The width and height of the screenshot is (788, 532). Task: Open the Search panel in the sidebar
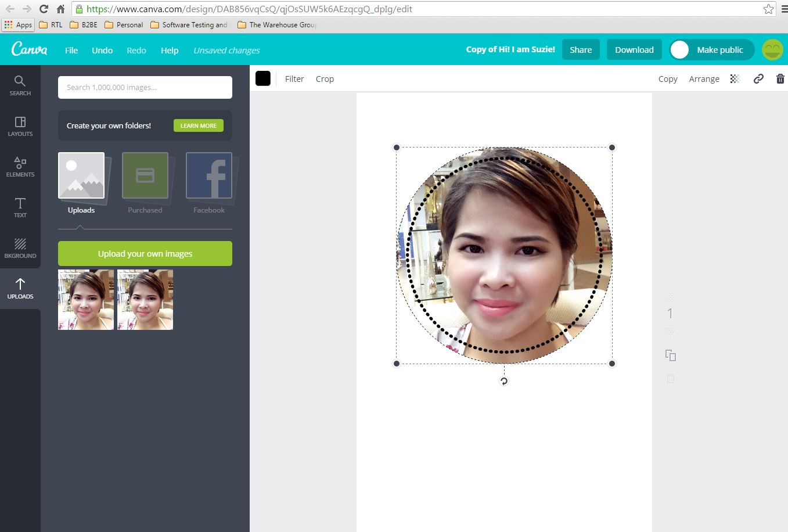[x=20, y=85]
